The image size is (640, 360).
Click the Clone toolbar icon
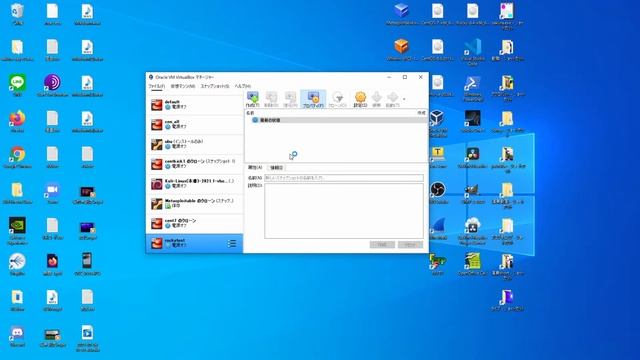[337, 99]
